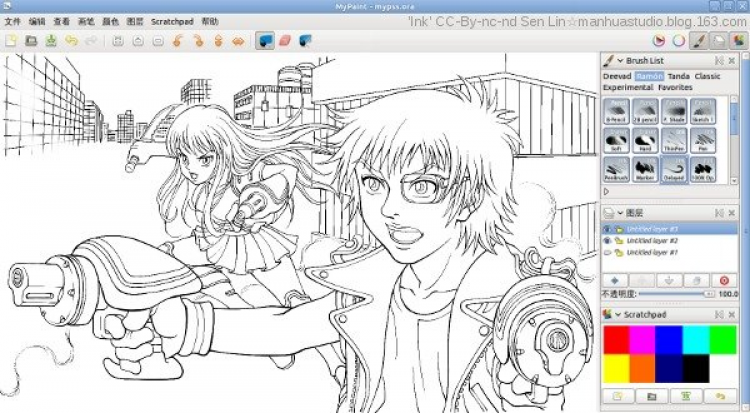This screenshot has height=413, width=750.
Task: Pick the Hard eraser brush
Action: tap(645, 140)
